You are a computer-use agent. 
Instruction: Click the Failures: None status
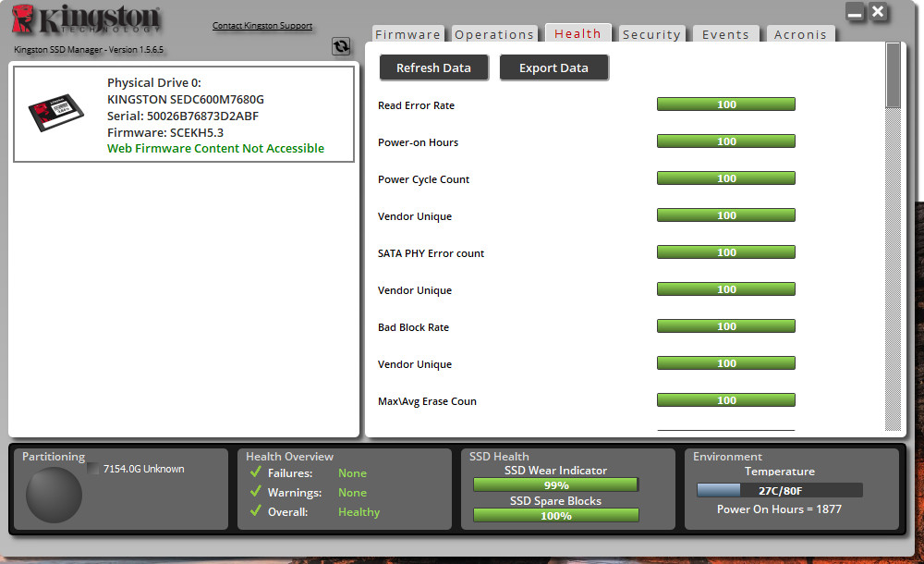[317, 473]
